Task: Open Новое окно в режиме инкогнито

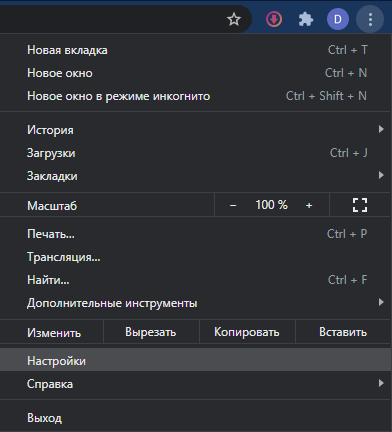Action: click(x=196, y=96)
